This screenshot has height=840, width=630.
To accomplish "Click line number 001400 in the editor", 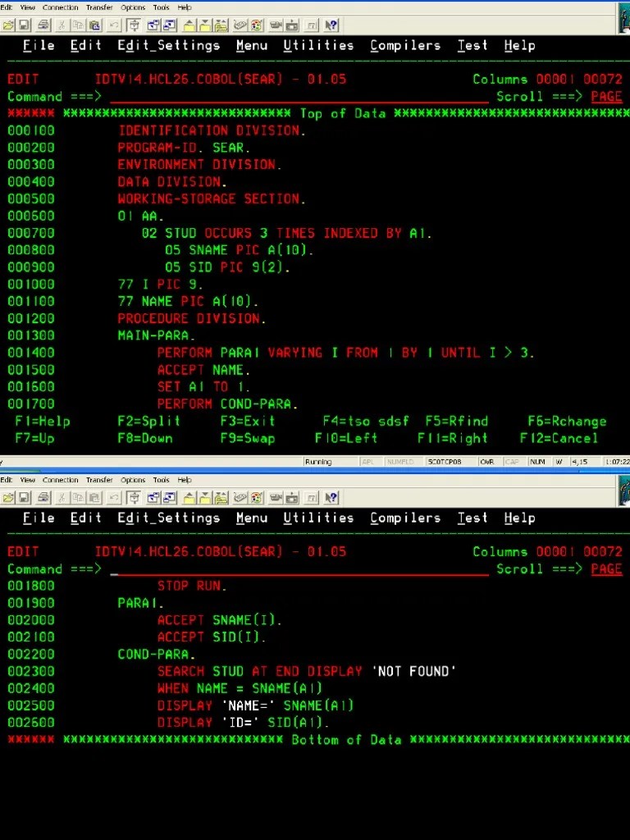I will tap(31, 353).
